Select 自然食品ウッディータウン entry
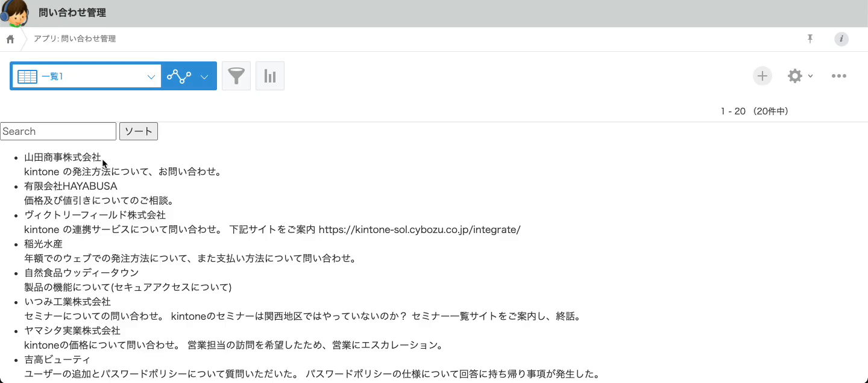 [x=81, y=273]
